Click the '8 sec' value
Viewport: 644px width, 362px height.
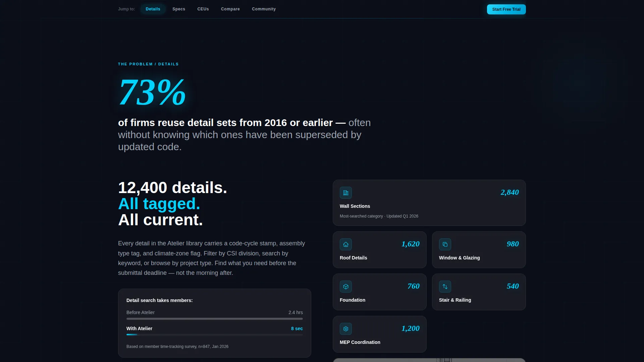tap(297, 328)
